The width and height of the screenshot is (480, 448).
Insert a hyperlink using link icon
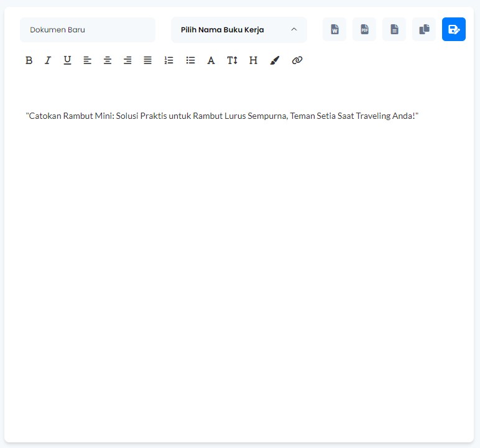297,60
